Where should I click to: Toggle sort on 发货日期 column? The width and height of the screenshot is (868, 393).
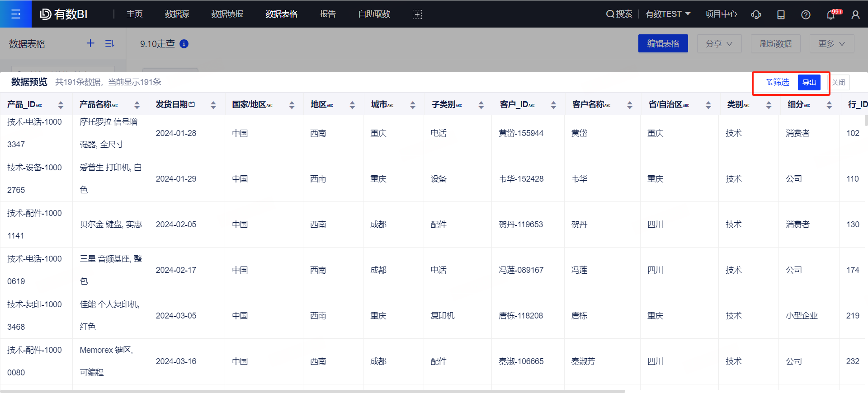coord(213,105)
